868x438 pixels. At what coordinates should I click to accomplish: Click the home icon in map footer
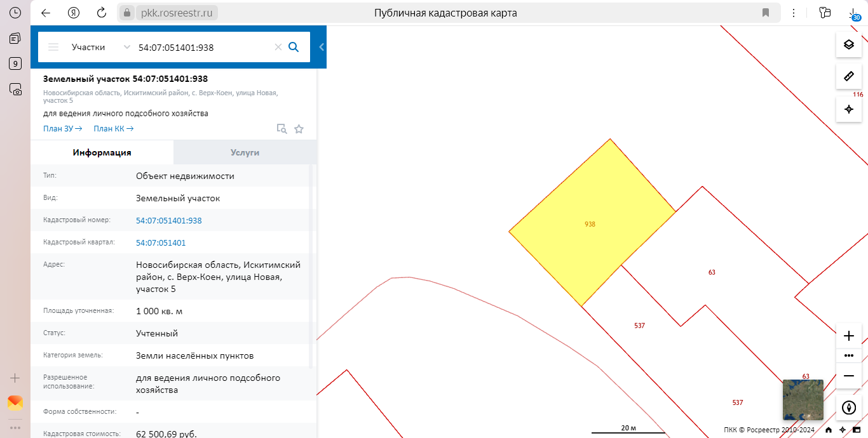[x=829, y=430]
